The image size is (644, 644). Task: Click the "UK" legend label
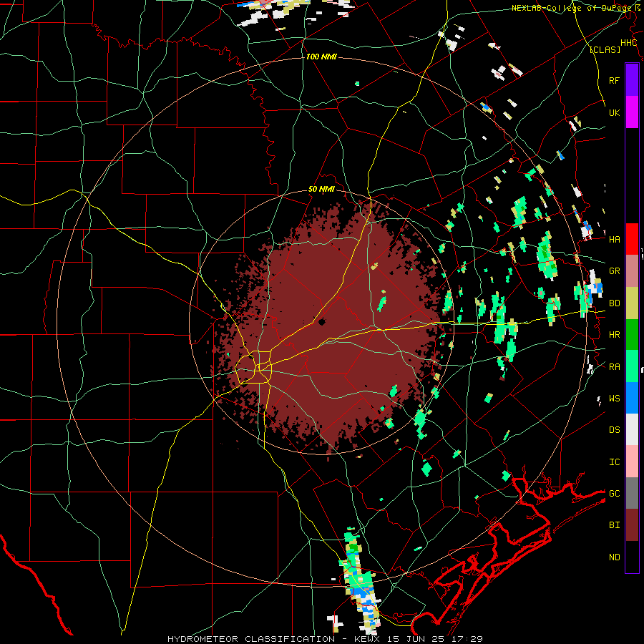click(614, 112)
